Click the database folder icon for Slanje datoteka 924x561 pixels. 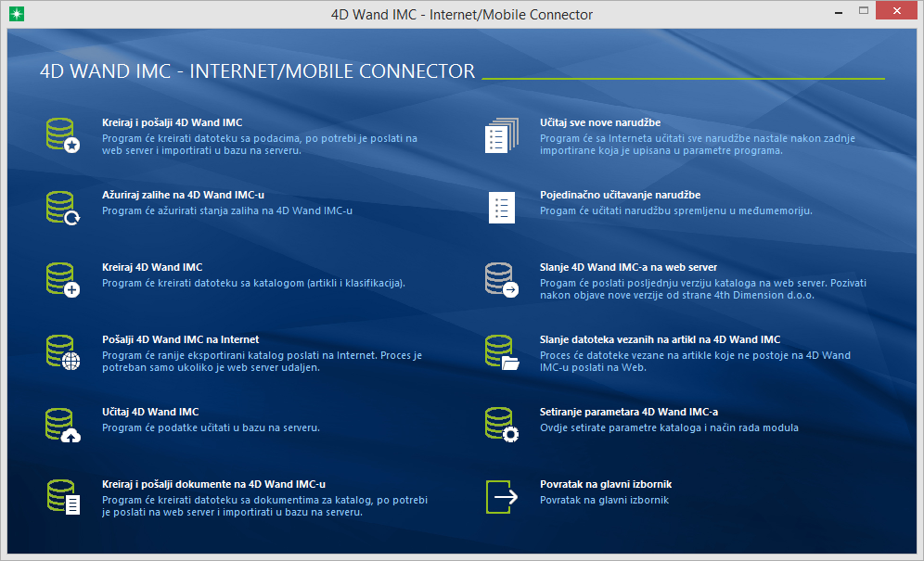click(x=502, y=352)
